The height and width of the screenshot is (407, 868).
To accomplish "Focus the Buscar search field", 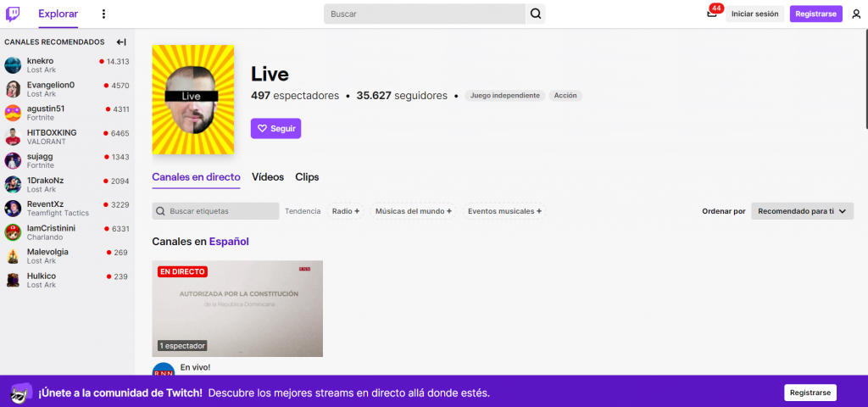I will pos(425,14).
